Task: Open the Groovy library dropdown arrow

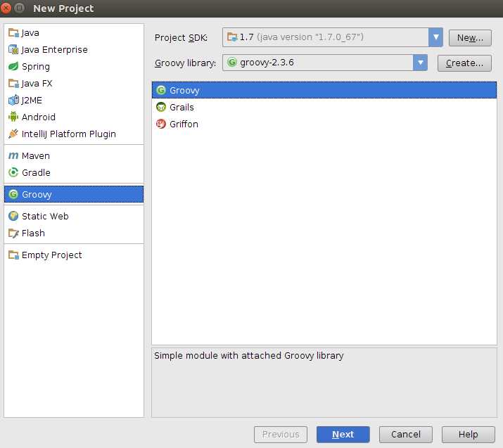Action: click(420, 63)
